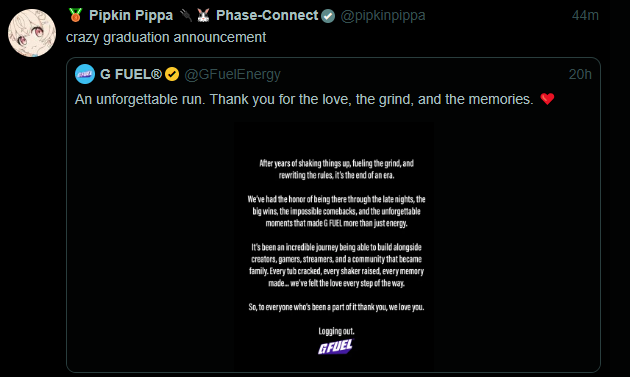Open the @GFuelEnergy handle link

point(232,74)
